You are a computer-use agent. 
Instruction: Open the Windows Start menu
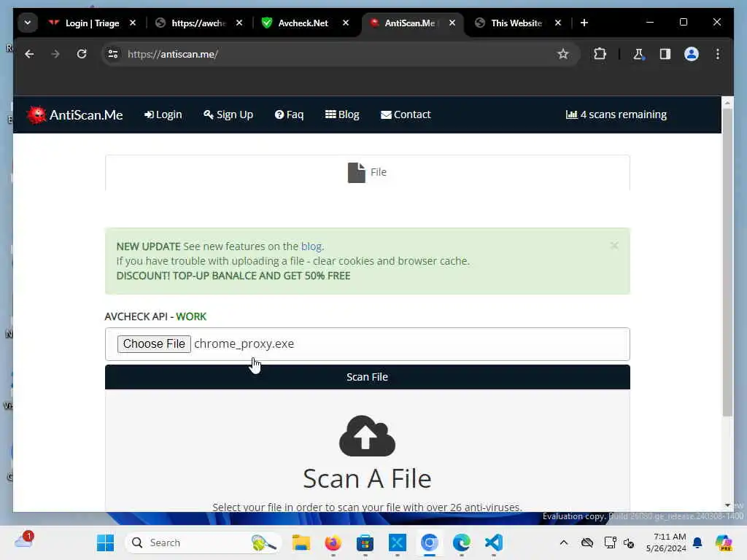click(105, 542)
